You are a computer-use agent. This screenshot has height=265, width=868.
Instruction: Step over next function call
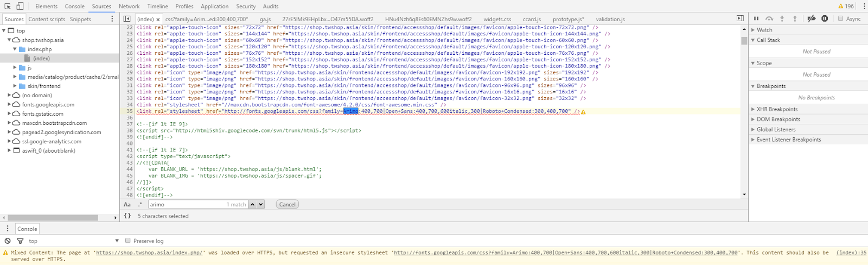pyautogui.click(x=769, y=18)
